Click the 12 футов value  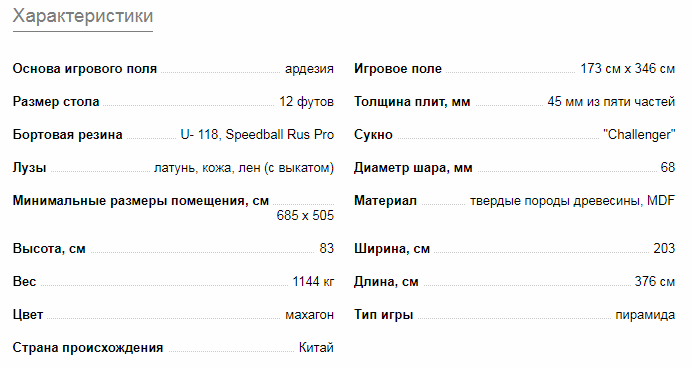306,102
